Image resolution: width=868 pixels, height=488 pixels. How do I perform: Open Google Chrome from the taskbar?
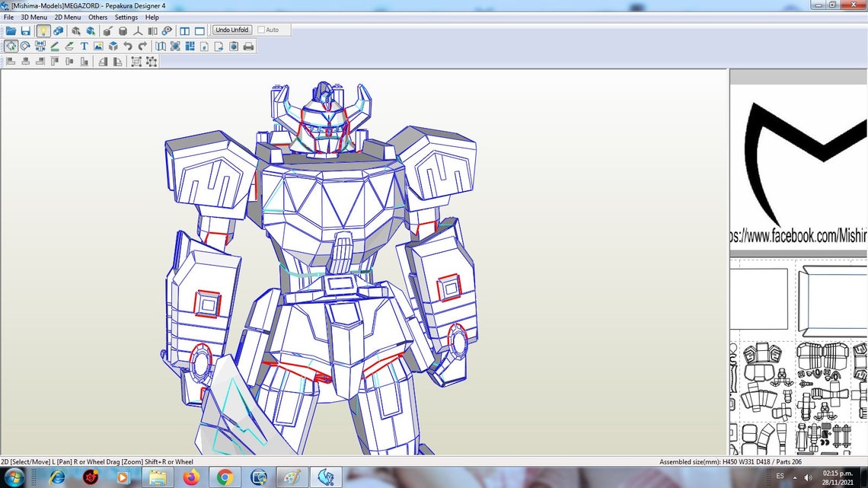pyautogui.click(x=225, y=479)
